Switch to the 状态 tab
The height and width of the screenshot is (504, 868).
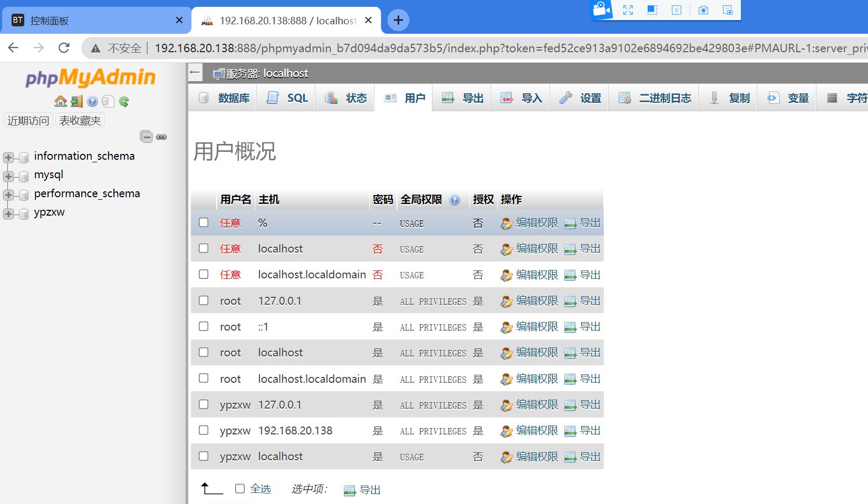click(x=345, y=98)
